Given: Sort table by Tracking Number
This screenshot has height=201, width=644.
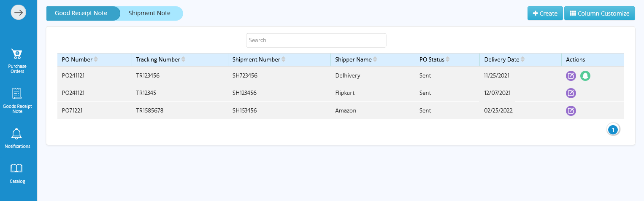Looking at the screenshot, I should tap(183, 60).
